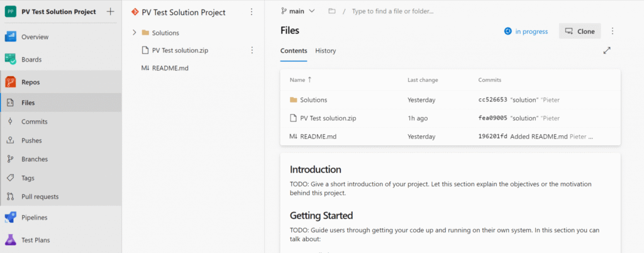Click the full screen expand icon

(x=607, y=50)
